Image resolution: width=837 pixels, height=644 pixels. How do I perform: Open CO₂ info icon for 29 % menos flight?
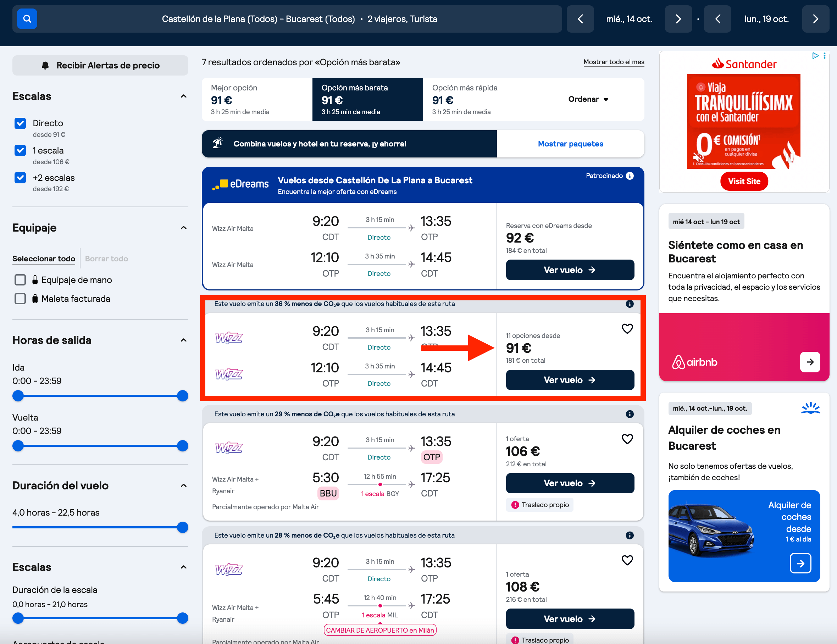tap(630, 414)
